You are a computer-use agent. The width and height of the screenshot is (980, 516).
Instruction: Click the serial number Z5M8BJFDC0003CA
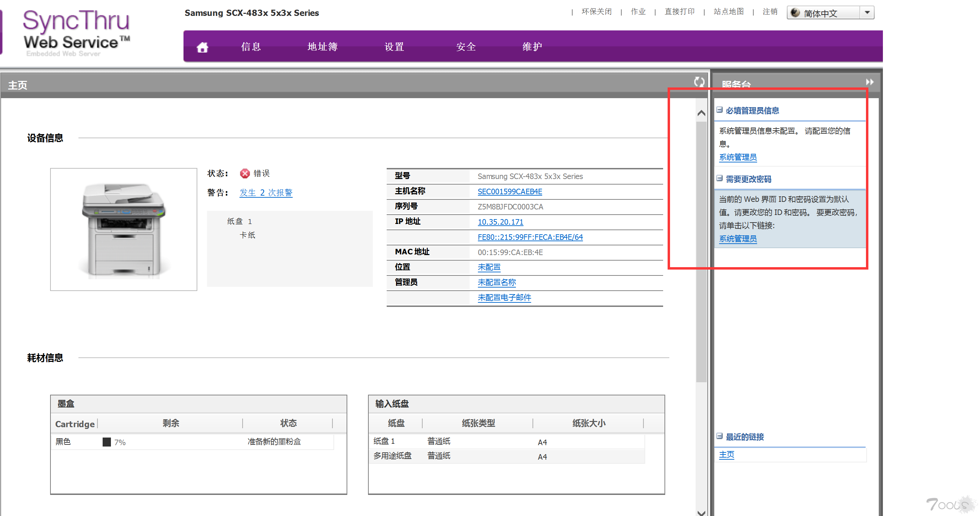click(x=510, y=207)
